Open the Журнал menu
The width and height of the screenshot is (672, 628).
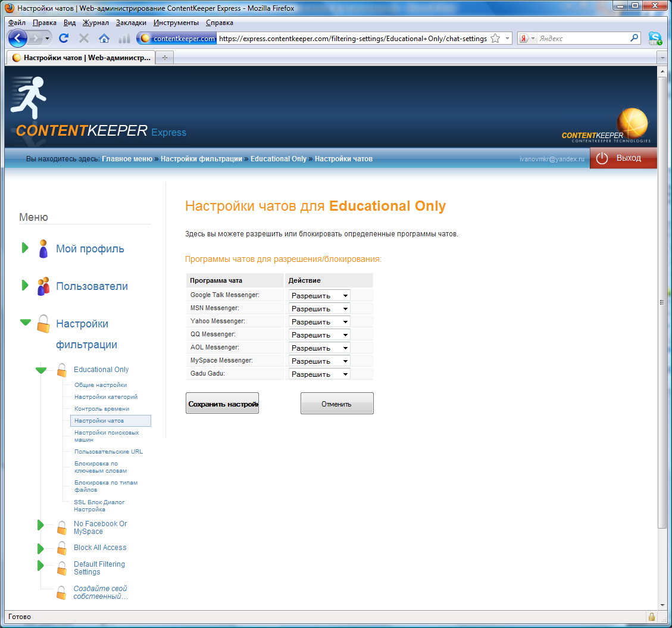(x=96, y=23)
